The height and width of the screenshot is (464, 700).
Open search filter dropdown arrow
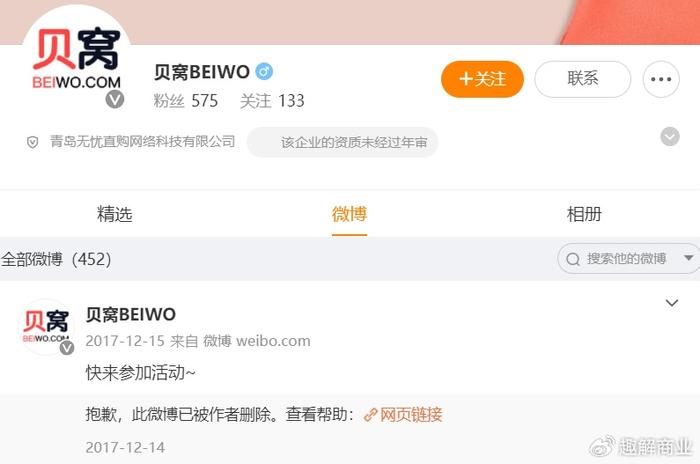click(688, 258)
